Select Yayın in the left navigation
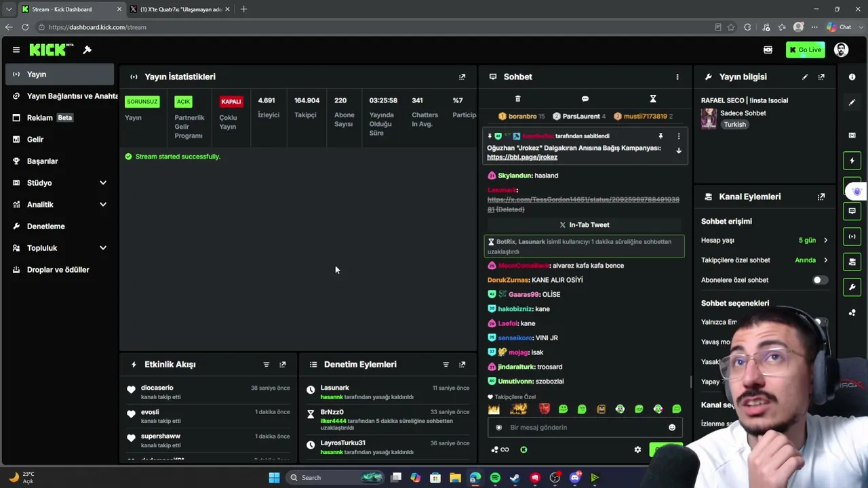 (x=60, y=74)
